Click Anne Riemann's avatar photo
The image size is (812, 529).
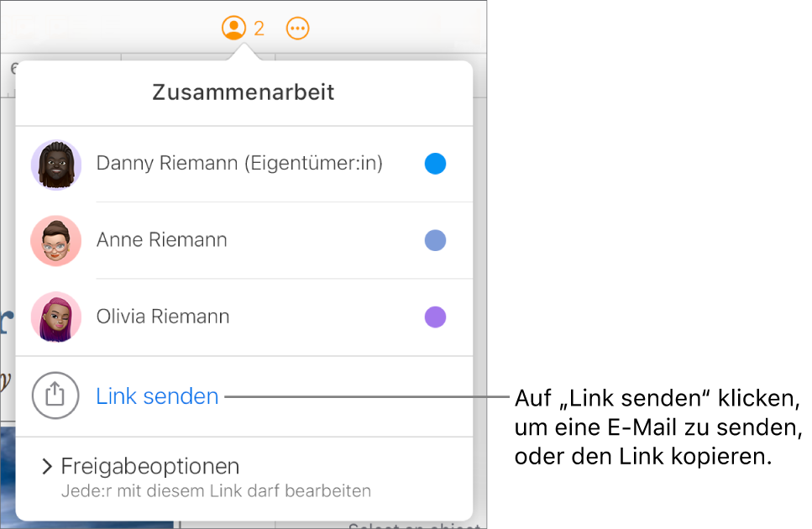55,241
